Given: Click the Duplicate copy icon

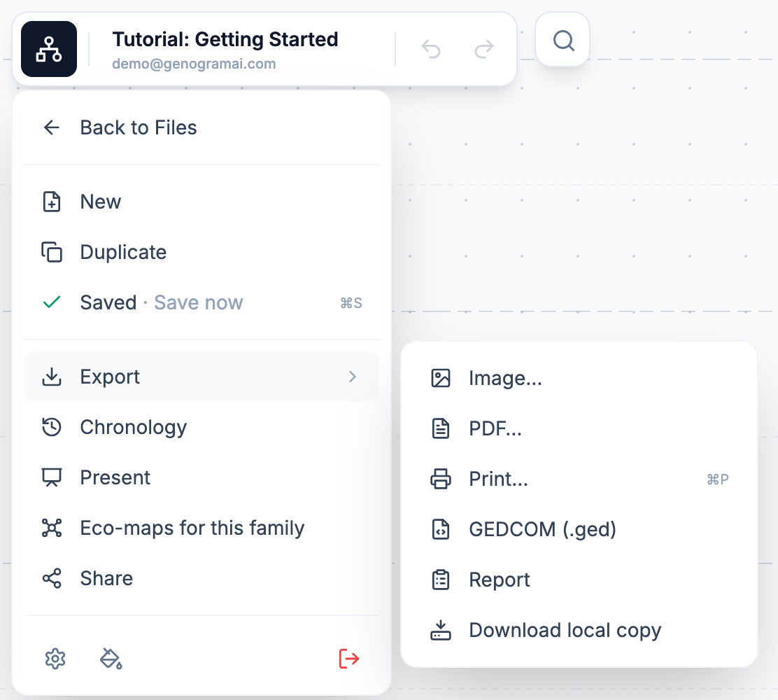Looking at the screenshot, I should (x=52, y=252).
